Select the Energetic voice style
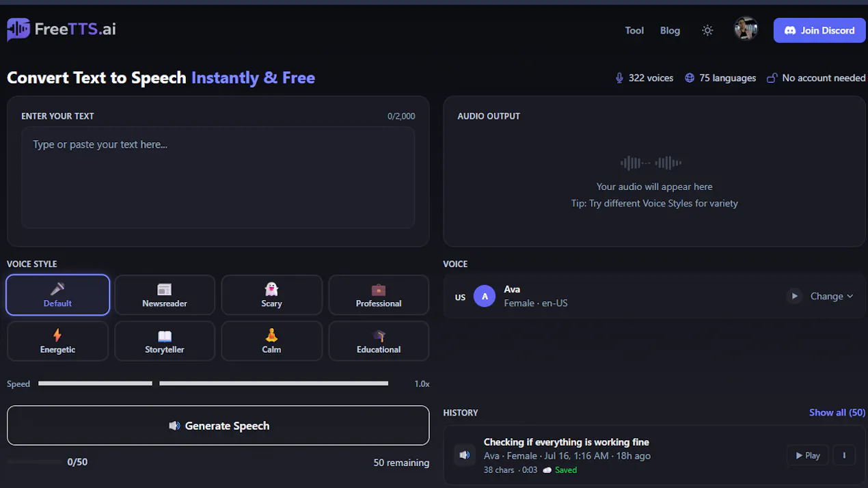Viewport: 868px width, 488px height. [x=57, y=341]
